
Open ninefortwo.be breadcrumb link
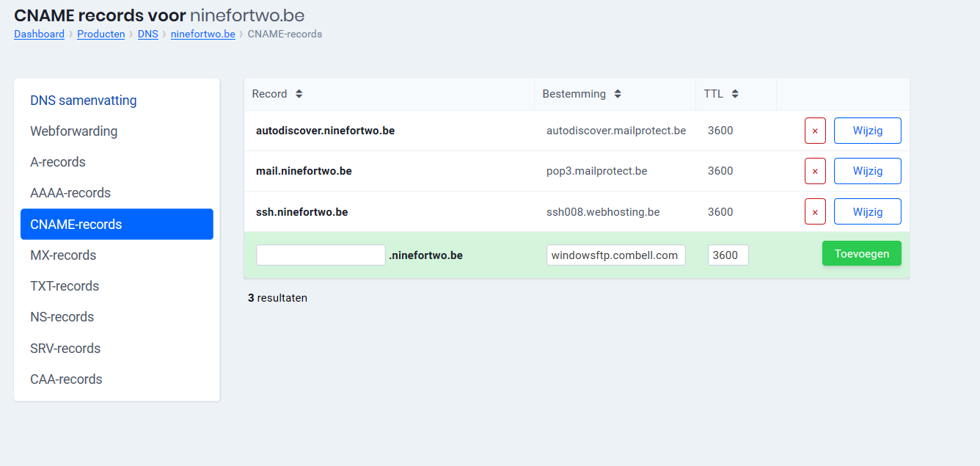tap(202, 34)
